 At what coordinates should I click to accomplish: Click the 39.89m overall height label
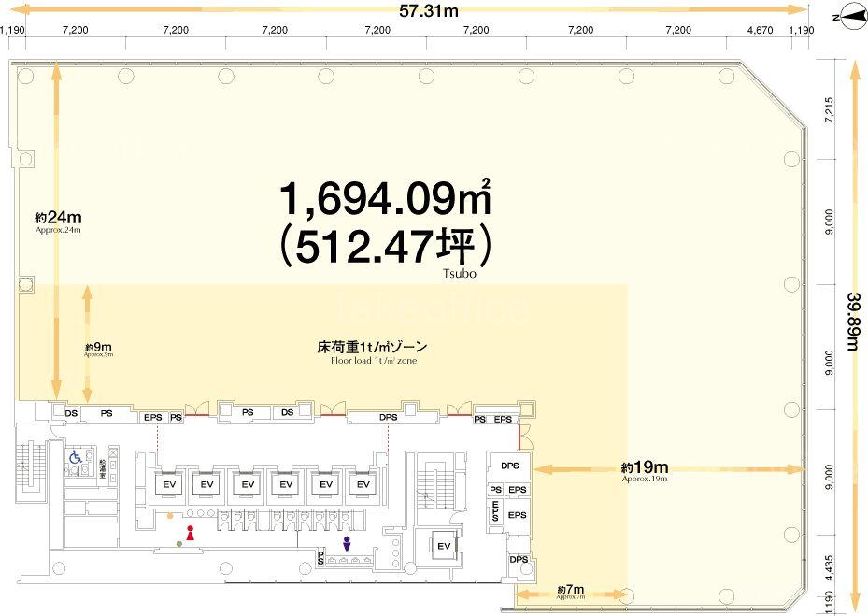[x=852, y=322]
